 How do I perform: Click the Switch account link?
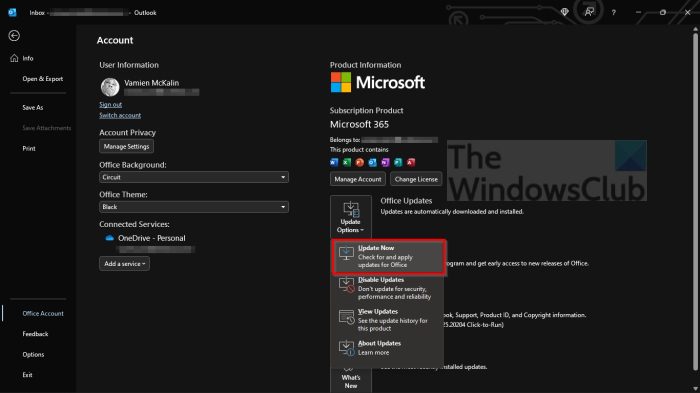[x=120, y=115]
